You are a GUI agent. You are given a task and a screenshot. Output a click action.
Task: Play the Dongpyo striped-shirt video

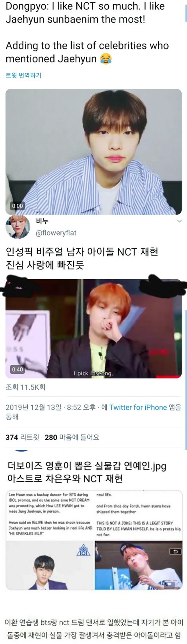coord(93,152)
